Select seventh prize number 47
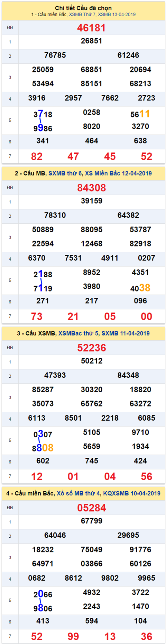This screenshot has height=644, width=166. (x=73, y=156)
